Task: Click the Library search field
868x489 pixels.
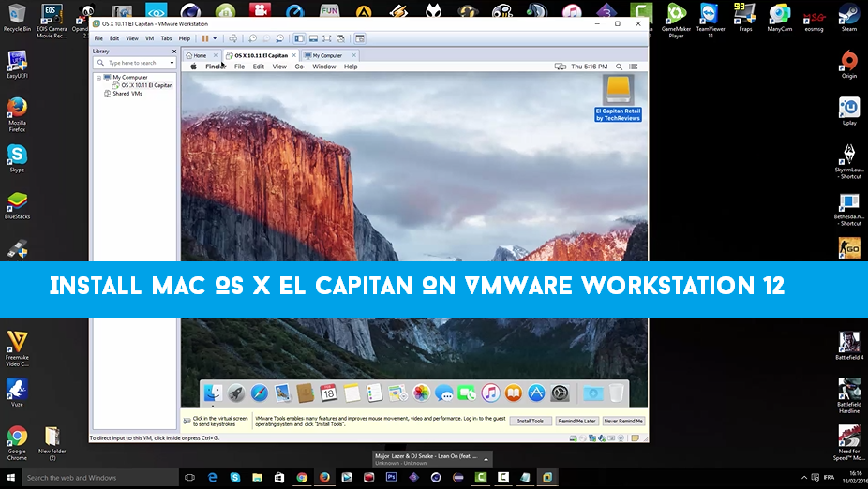Action: pyautogui.click(x=135, y=63)
